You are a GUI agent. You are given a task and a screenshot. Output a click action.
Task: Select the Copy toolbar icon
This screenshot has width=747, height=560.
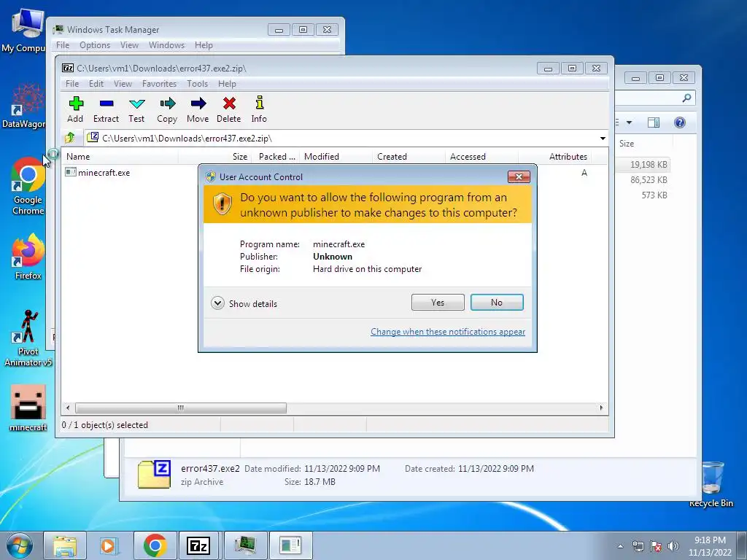167,109
